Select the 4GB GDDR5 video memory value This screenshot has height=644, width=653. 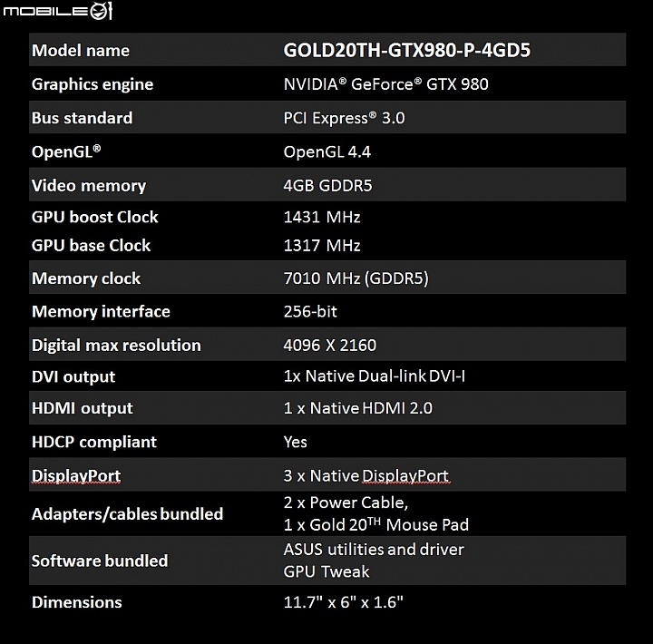[x=327, y=185]
